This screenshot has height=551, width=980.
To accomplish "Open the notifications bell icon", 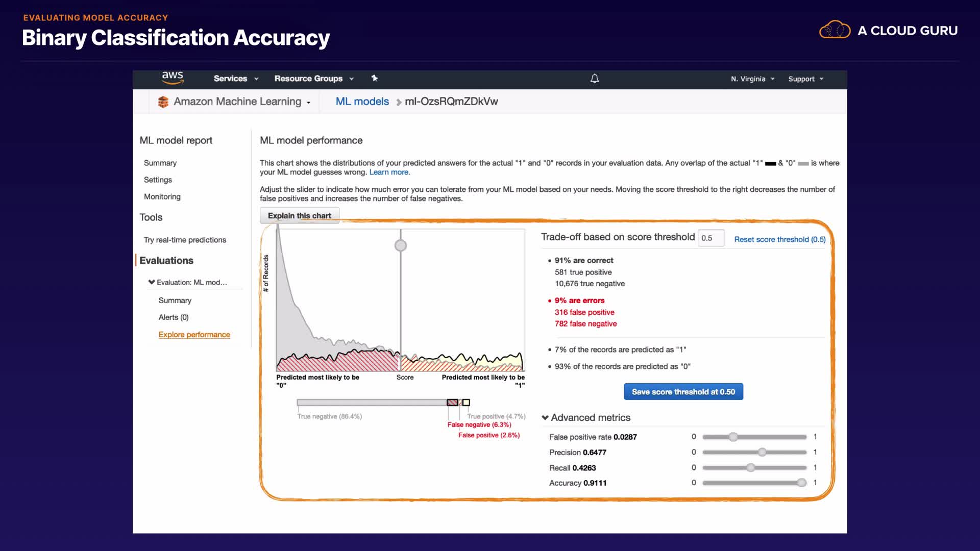I will coord(595,79).
